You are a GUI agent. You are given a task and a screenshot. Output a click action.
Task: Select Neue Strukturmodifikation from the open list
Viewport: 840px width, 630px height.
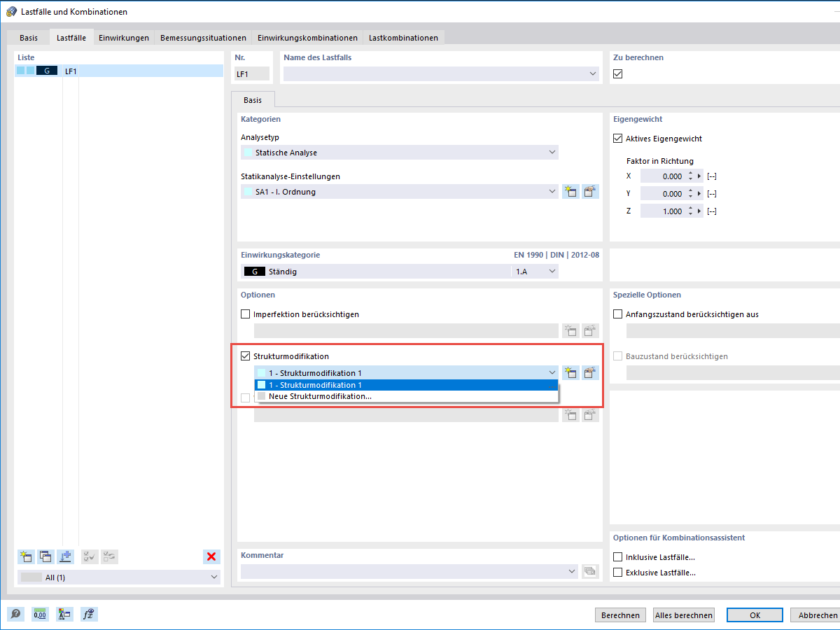pos(319,395)
